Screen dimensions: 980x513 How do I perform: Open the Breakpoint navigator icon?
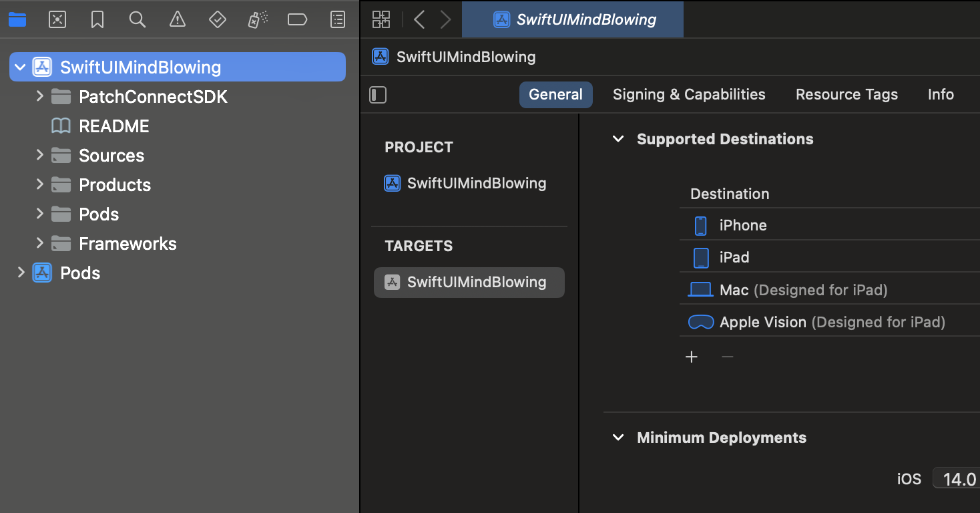298,20
